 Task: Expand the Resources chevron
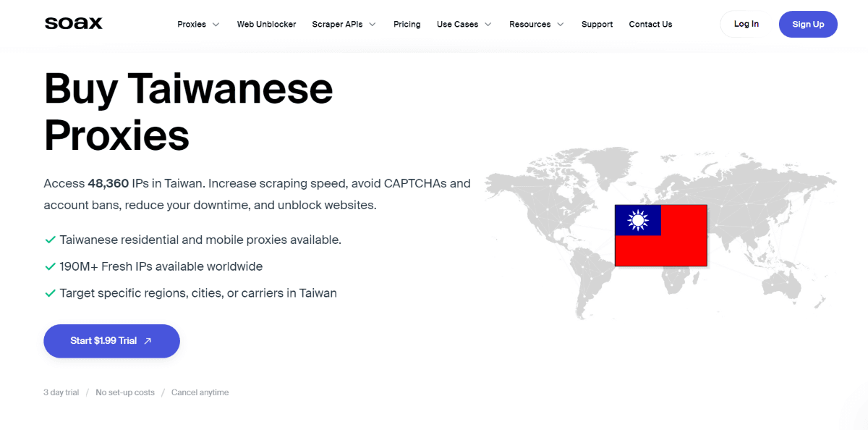tap(560, 25)
